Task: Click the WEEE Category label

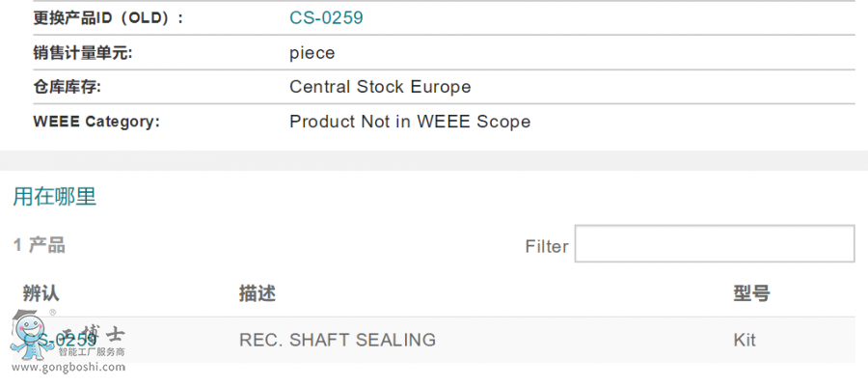Action: pos(95,122)
